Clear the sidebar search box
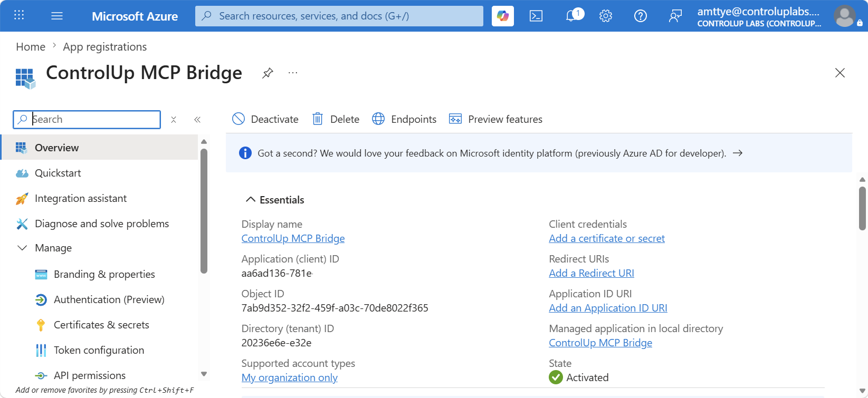The image size is (868, 398). 174,120
